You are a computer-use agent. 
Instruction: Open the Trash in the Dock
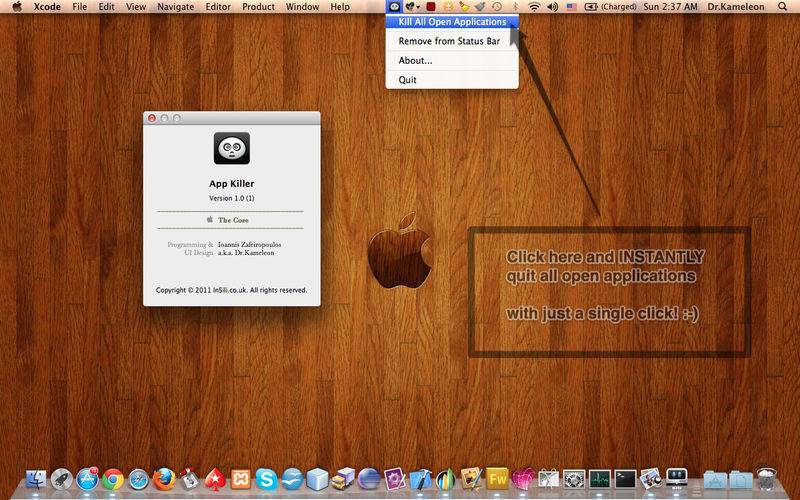click(766, 480)
